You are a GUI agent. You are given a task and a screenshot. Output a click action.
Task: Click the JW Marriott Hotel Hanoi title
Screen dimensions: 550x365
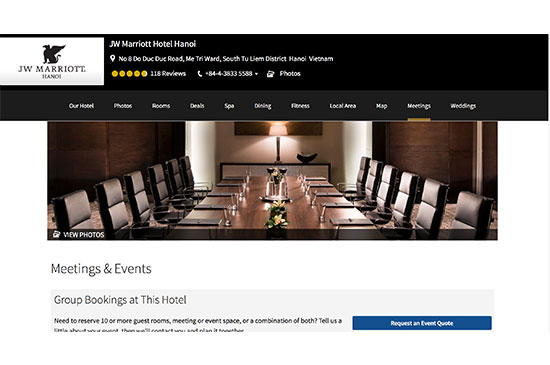click(x=153, y=44)
